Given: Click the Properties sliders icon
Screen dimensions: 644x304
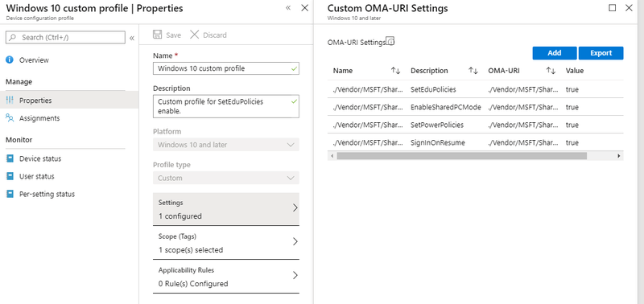Looking at the screenshot, I should tap(10, 100).
